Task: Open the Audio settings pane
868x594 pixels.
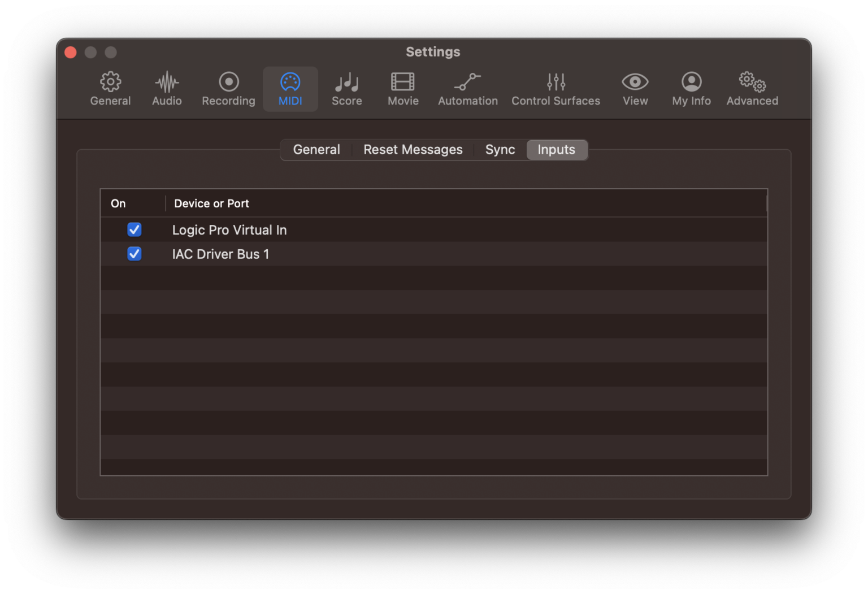Action: tap(167, 88)
